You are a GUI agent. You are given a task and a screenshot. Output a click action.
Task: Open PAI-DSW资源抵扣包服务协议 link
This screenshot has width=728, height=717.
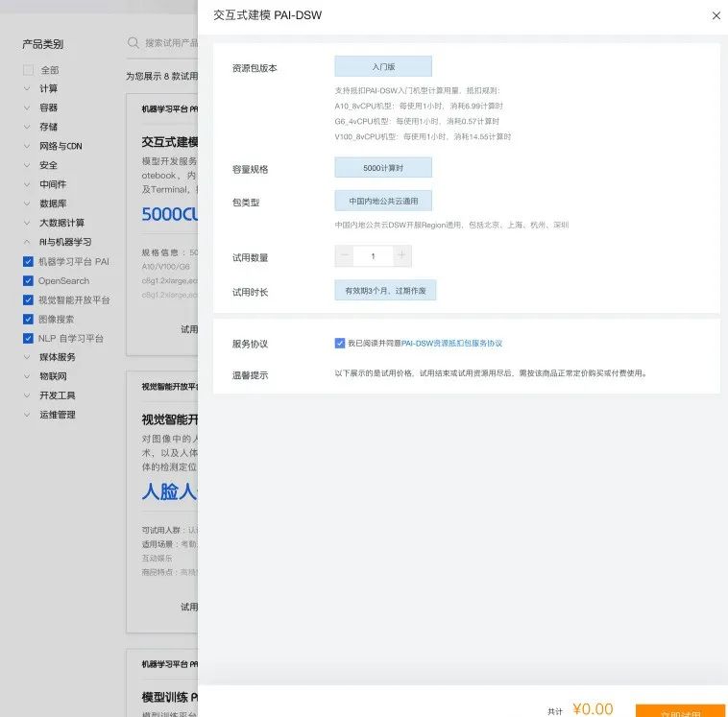click(451, 343)
